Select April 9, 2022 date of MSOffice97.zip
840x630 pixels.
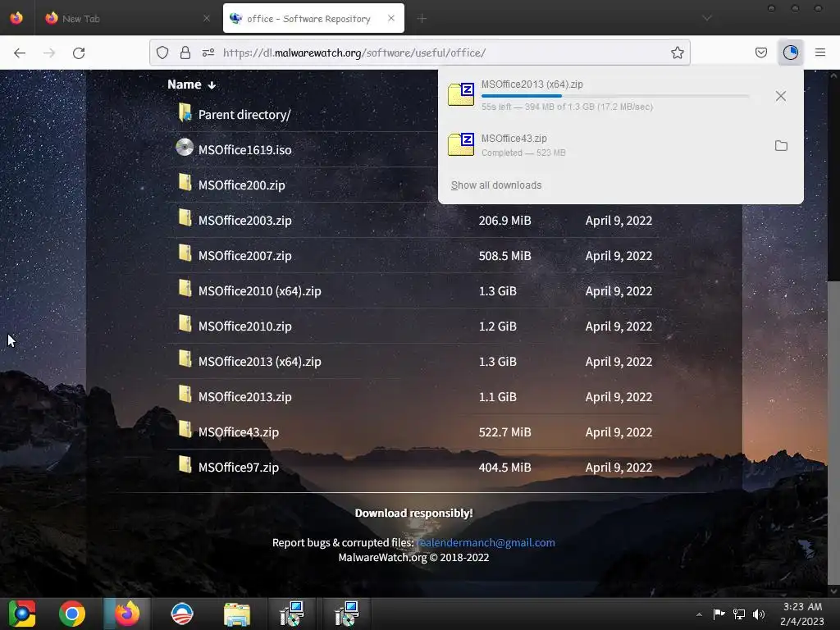tap(619, 468)
